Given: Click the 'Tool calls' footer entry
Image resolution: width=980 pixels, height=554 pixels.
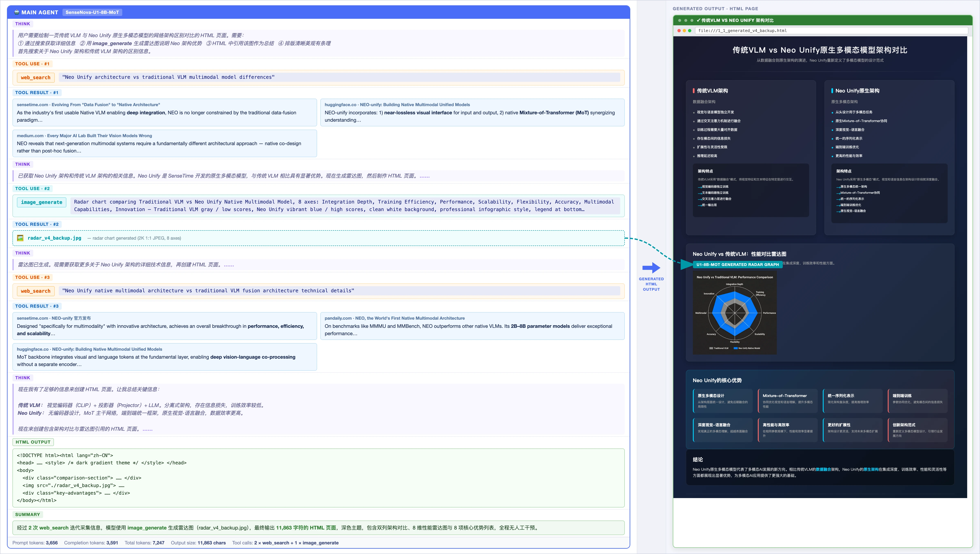Looking at the screenshot, I should pos(285,543).
